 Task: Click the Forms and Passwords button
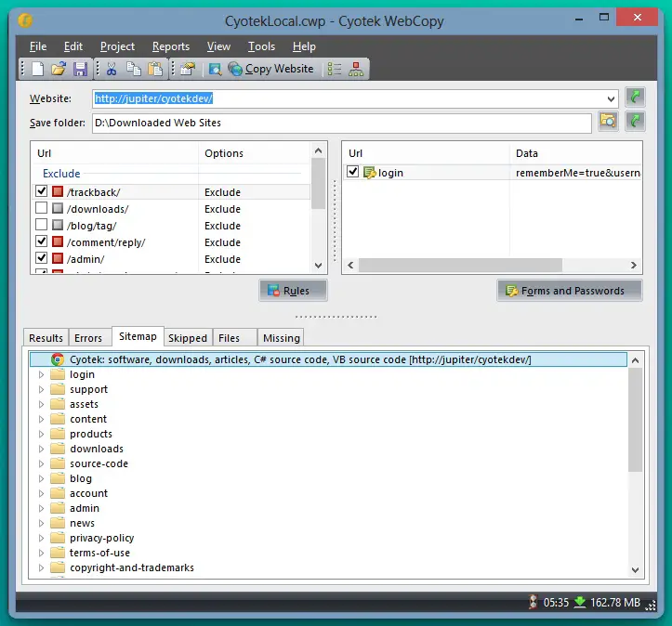pos(569,291)
